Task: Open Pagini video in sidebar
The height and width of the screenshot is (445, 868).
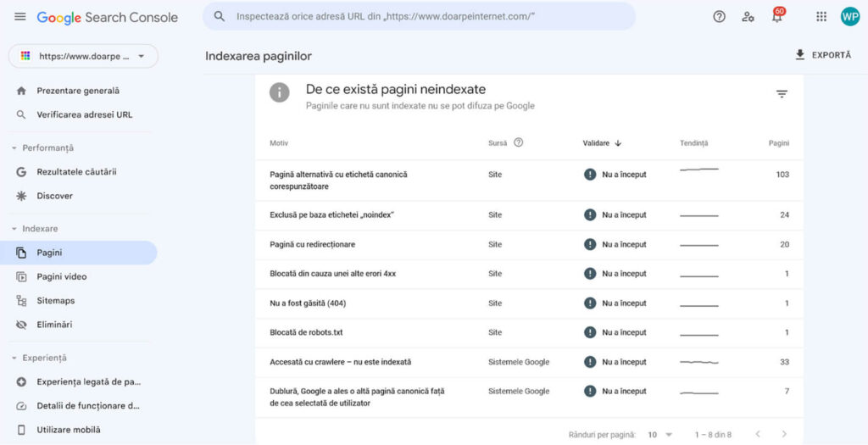Action: coord(61,276)
